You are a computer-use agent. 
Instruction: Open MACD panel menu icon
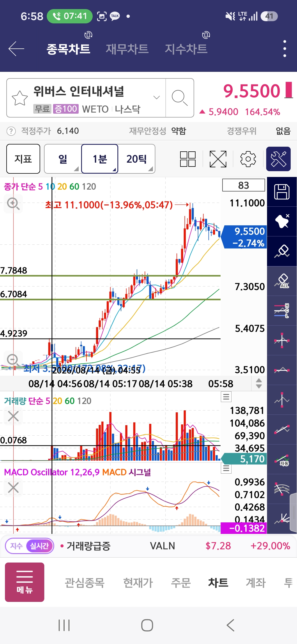pyautogui.click(x=226, y=468)
